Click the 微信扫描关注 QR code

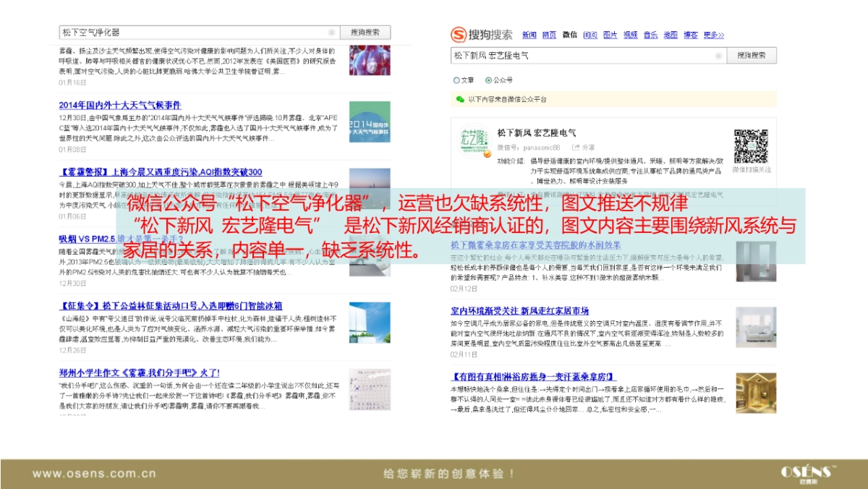752,145
